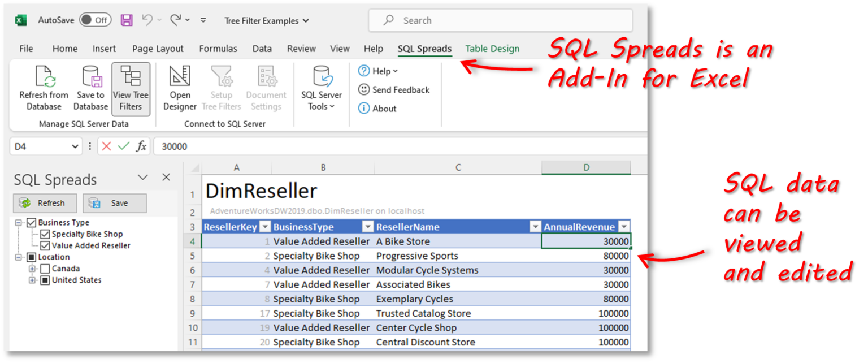Toggle the Value Added Reseller checkbox
Screen dimensions: 868x363
coord(44,245)
